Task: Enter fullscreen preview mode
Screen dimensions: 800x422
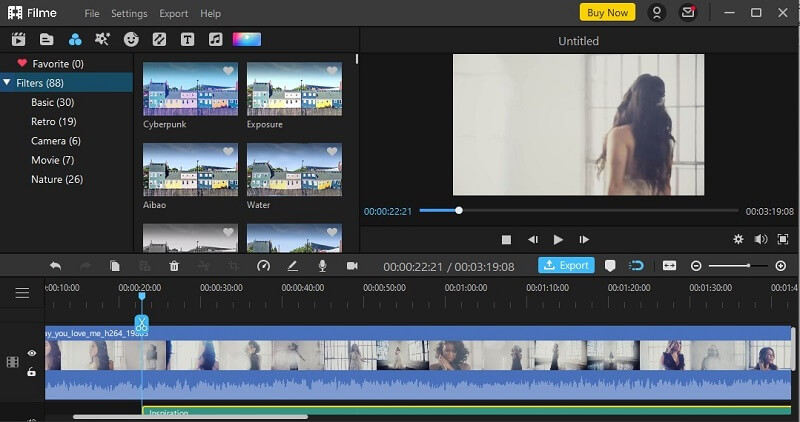Action: [783, 239]
